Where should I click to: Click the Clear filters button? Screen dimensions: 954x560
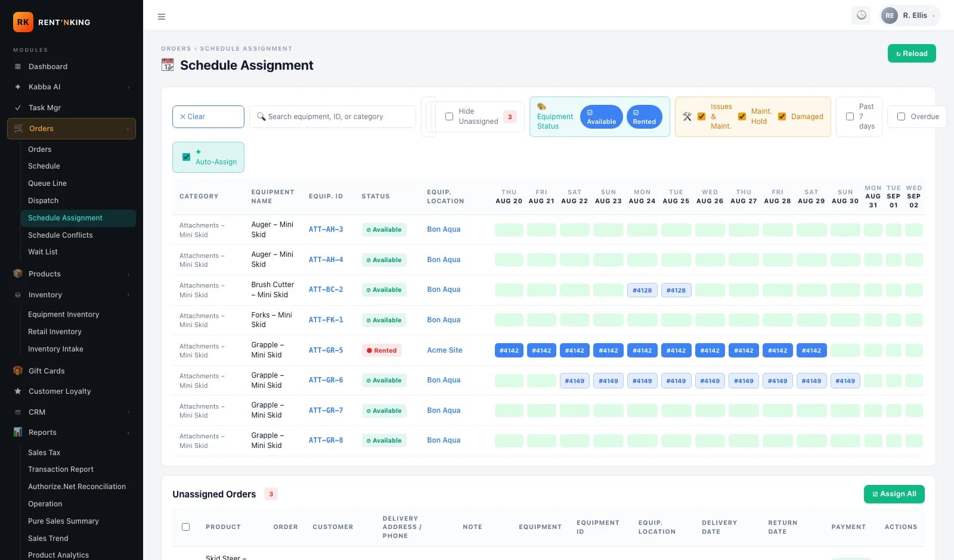[x=208, y=117]
